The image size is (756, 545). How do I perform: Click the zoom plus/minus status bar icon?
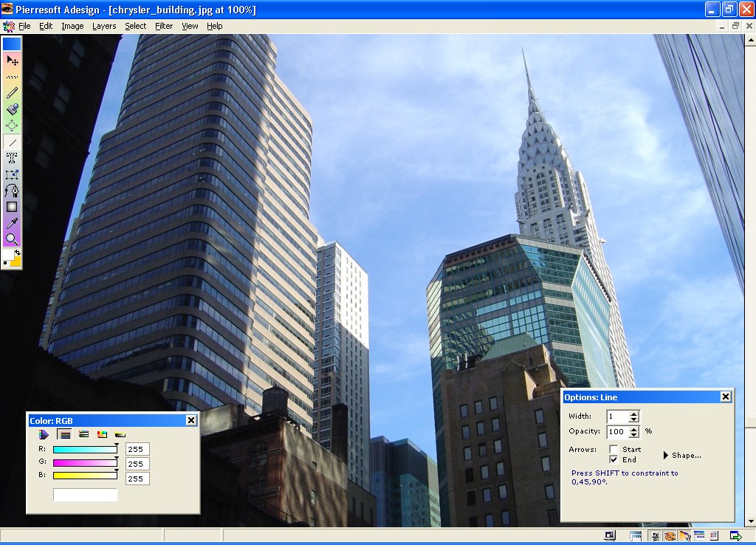654,536
